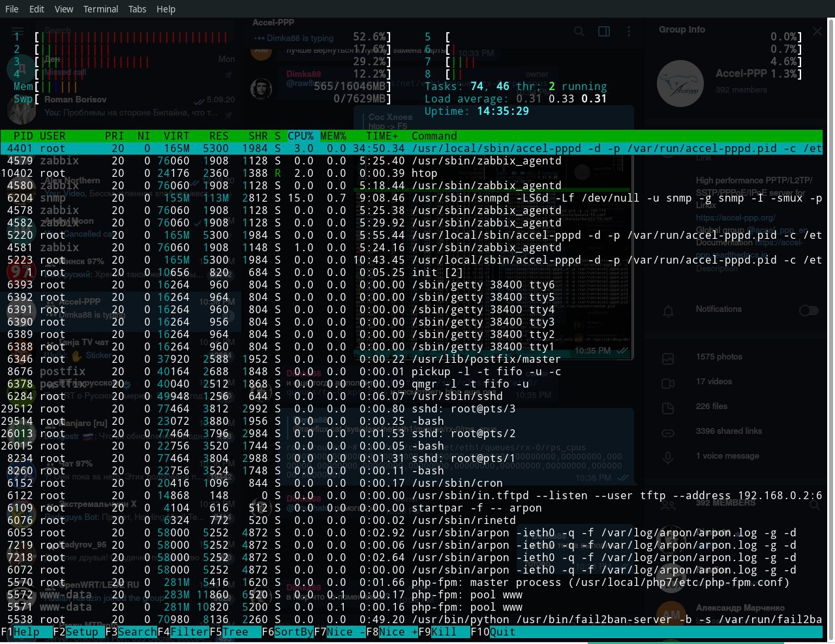Click the microphone icon for voice messages

668,457
